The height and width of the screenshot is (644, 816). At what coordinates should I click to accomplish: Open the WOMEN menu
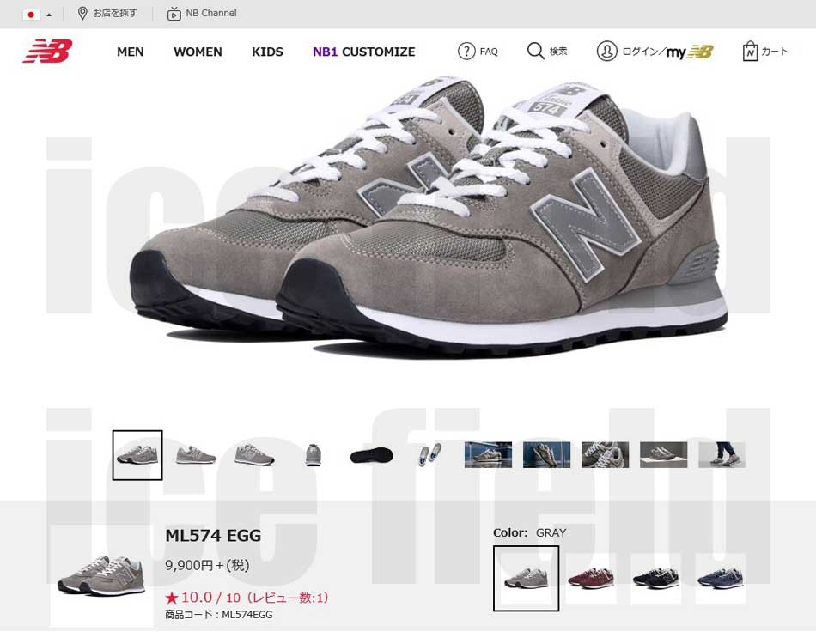coord(198,52)
